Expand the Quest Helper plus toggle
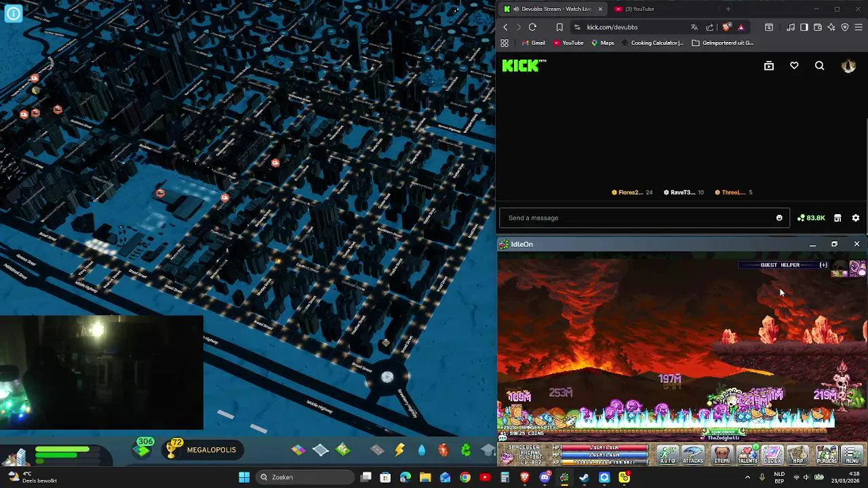The image size is (868, 488). pyautogui.click(x=823, y=265)
